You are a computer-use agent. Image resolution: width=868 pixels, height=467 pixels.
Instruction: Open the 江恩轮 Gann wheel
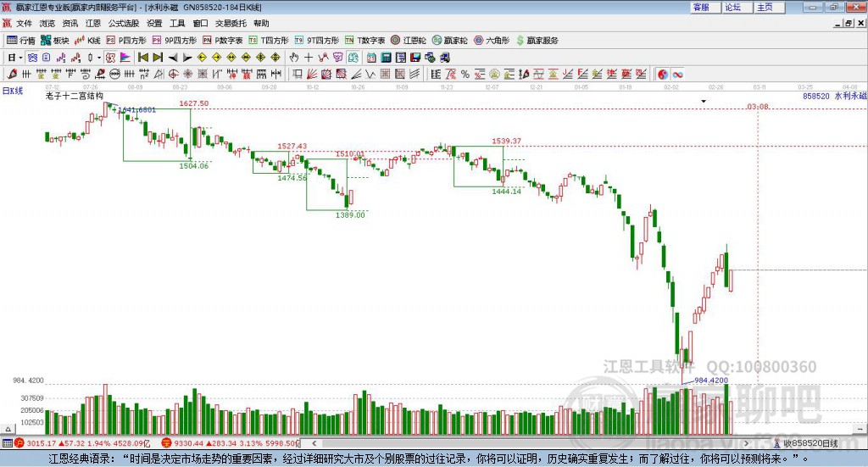tap(409, 41)
